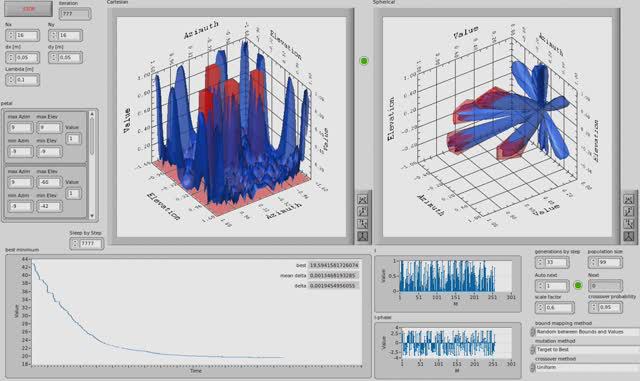Click the dy [m] field showing 0,05
640x381 pixels.
click(x=69, y=58)
